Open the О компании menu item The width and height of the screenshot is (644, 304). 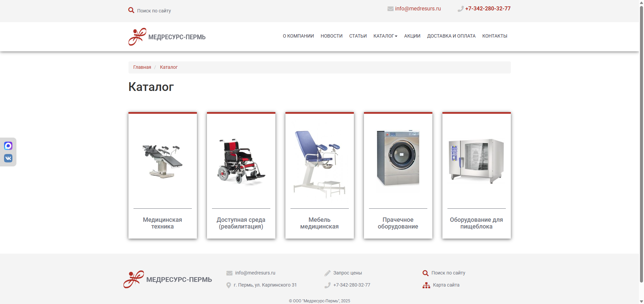pos(298,36)
